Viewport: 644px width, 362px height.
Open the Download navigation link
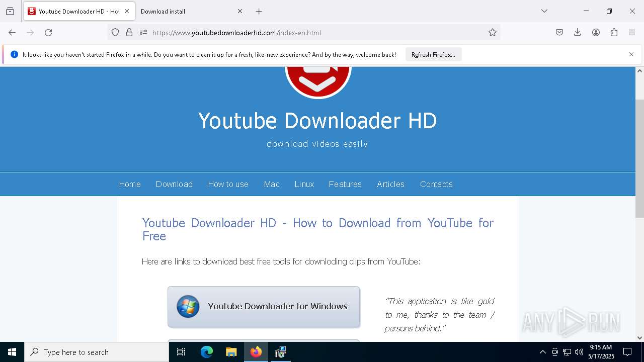(x=174, y=184)
